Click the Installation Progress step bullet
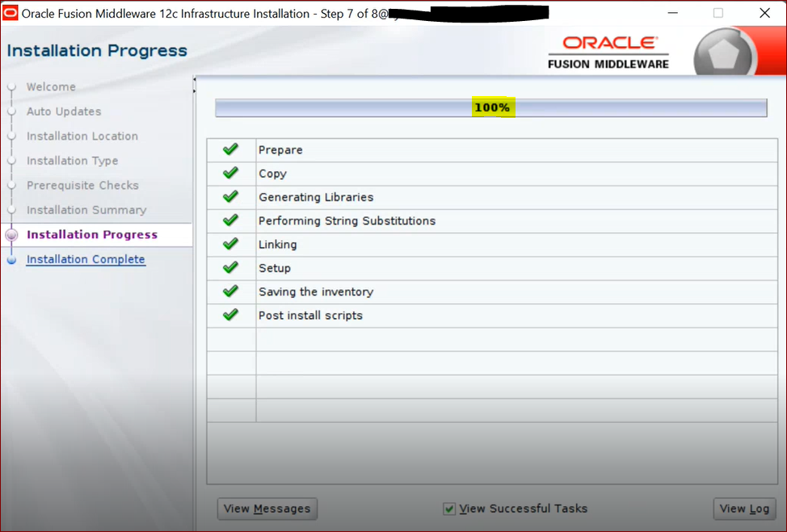Image resolution: width=787 pixels, height=532 pixels. point(11,235)
